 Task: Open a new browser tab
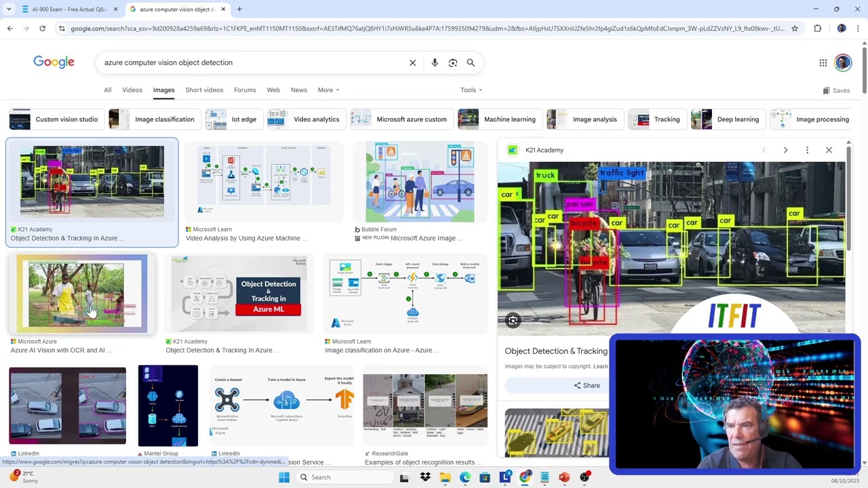(239, 9)
